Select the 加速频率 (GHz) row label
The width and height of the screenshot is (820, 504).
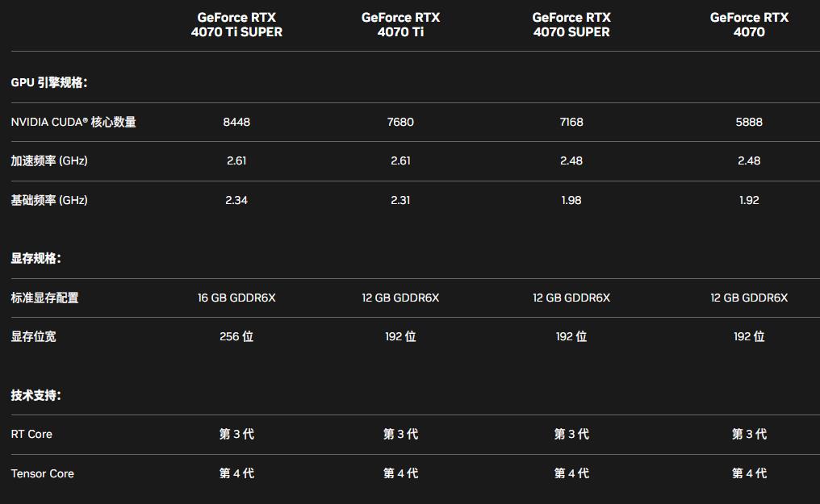[x=49, y=160]
